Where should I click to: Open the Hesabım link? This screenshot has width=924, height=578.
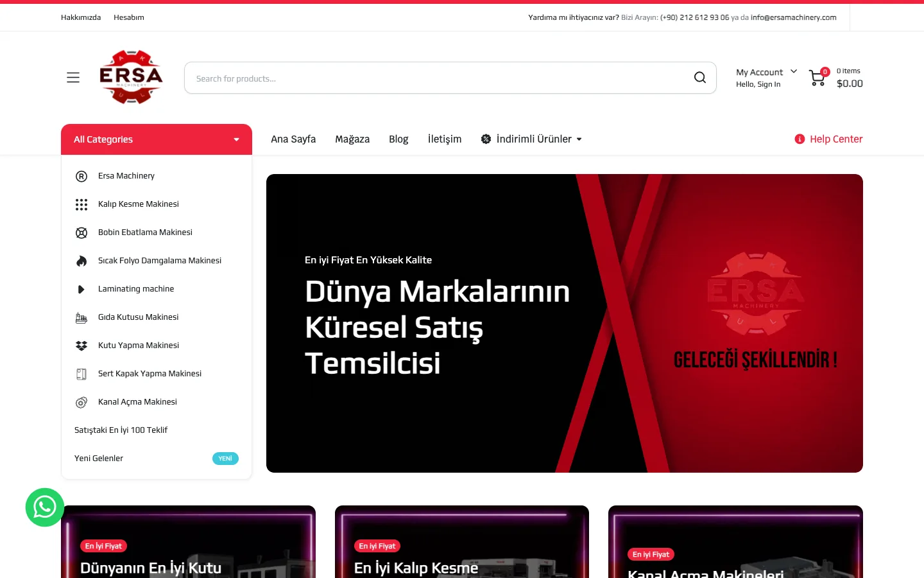click(x=129, y=17)
